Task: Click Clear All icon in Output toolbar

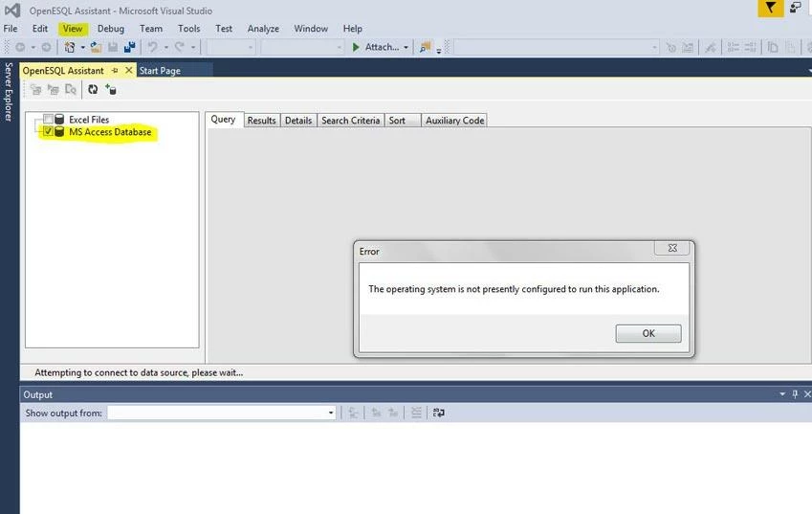Action: [x=416, y=413]
